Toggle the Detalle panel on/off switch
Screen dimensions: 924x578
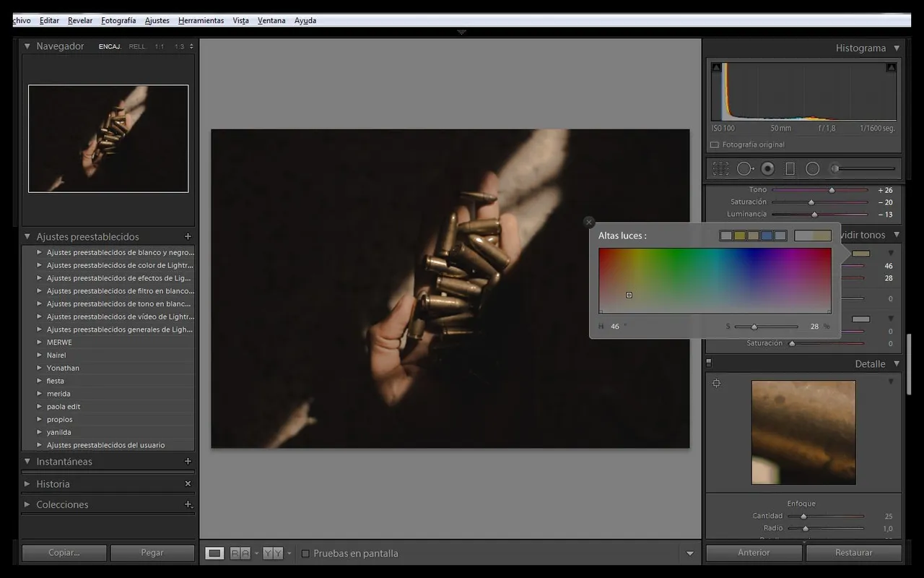709,363
